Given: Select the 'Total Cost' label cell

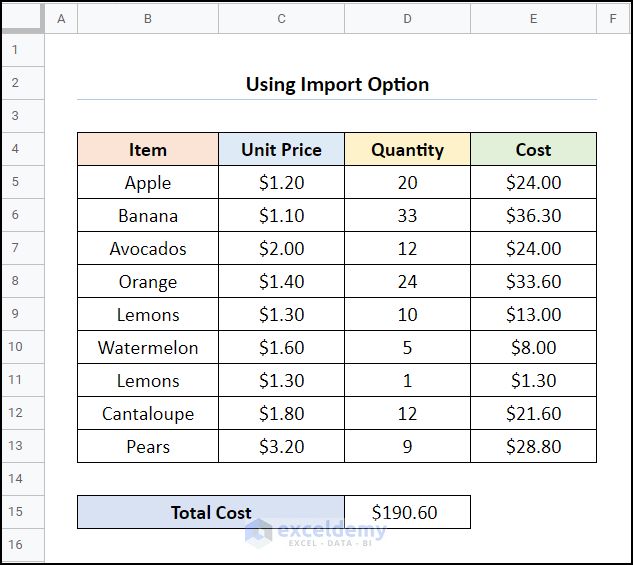Looking at the screenshot, I should (211, 513).
